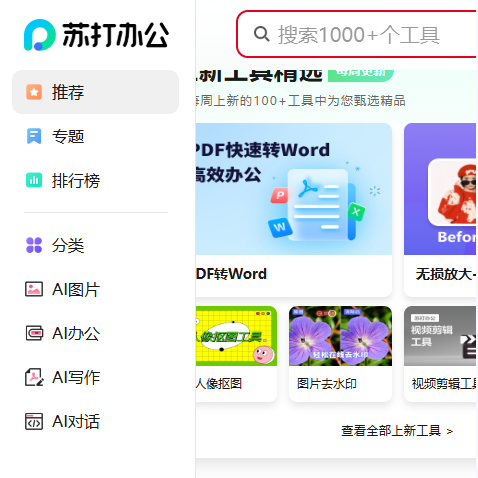The image size is (478, 478).
Task: Click the DF转Word card title
Action: tap(231, 274)
